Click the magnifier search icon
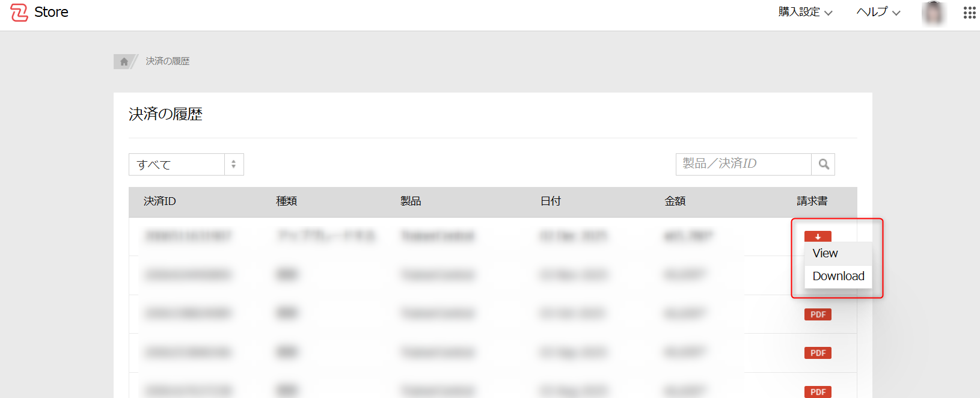The width and height of the screenshot is (980, 398). [823, 164]
